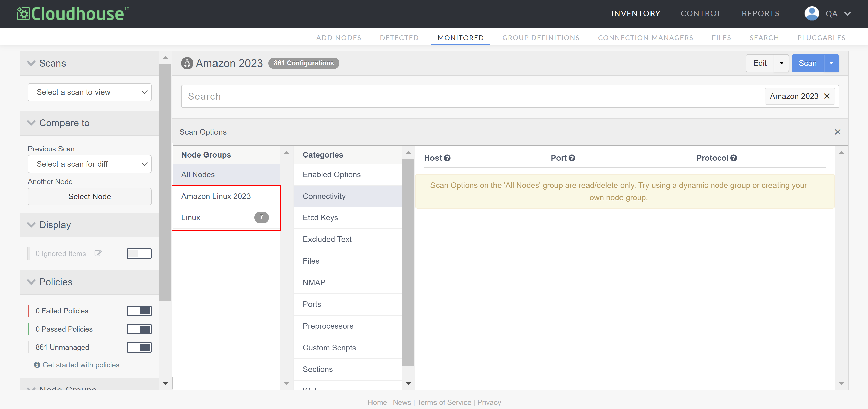Switch to the SEARCH tab
This screenshot has width=868, height=409.
(x=764, y=37)
